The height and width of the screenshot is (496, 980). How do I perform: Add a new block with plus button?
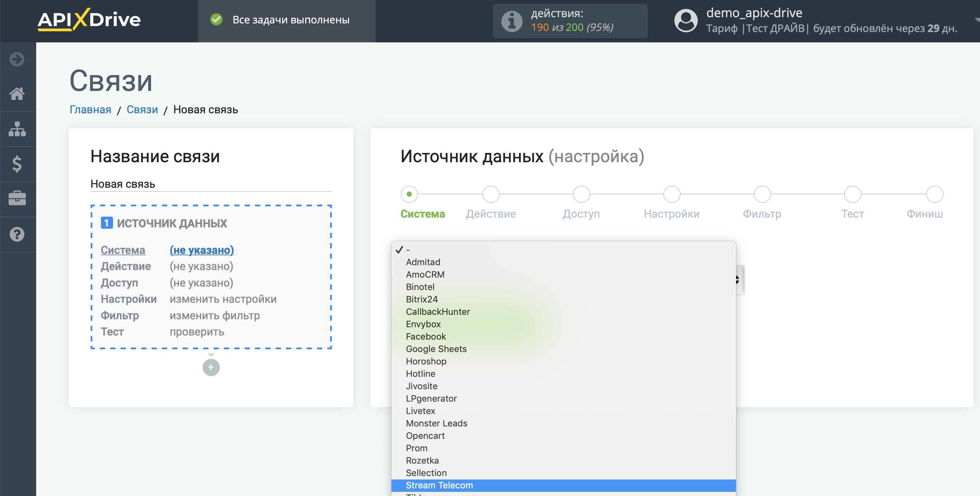click(x=211, y=368)
